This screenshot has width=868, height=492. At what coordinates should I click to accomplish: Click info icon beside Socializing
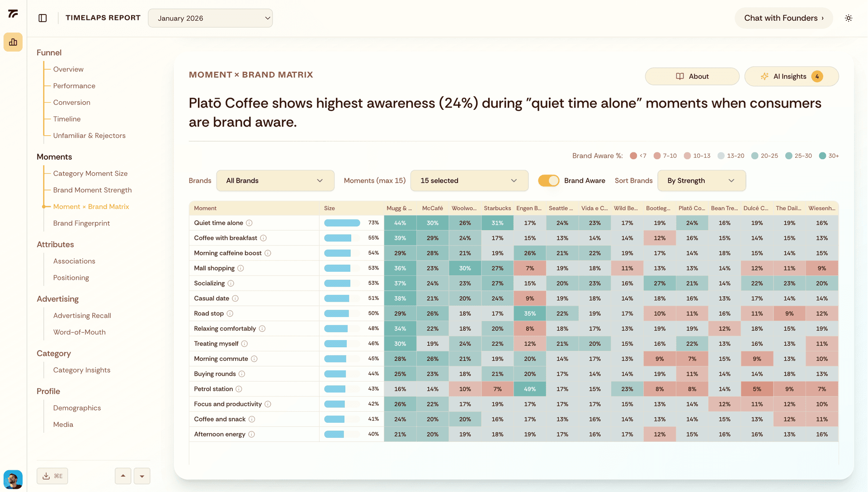(x=231, y=283)
